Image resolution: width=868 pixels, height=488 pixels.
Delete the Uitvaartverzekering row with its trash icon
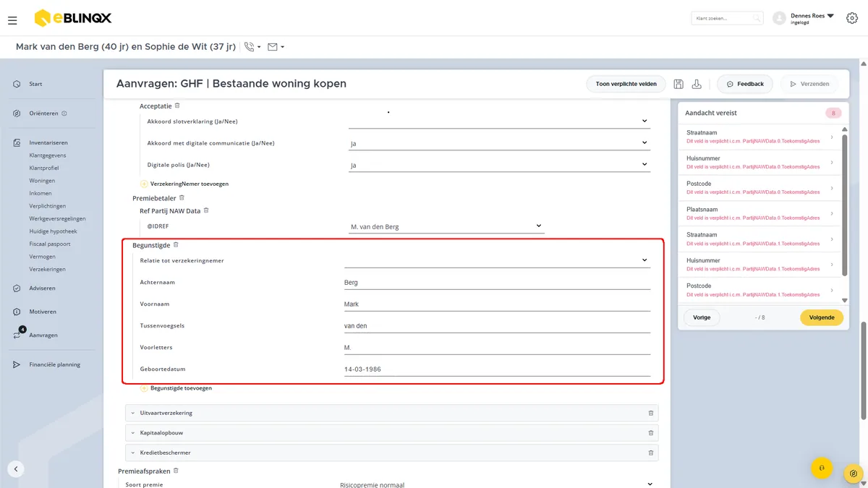[x=651, y=413]
